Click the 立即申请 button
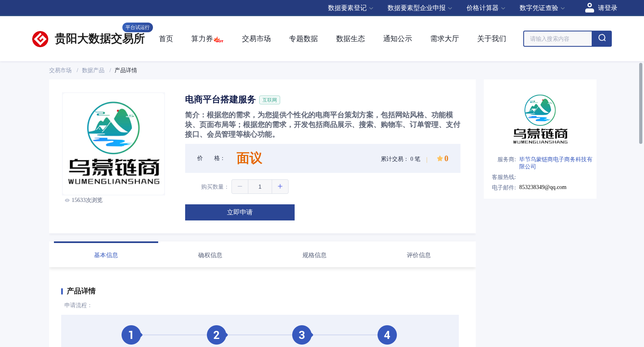This screenshot has height=347, width=644. pos(240,212)
